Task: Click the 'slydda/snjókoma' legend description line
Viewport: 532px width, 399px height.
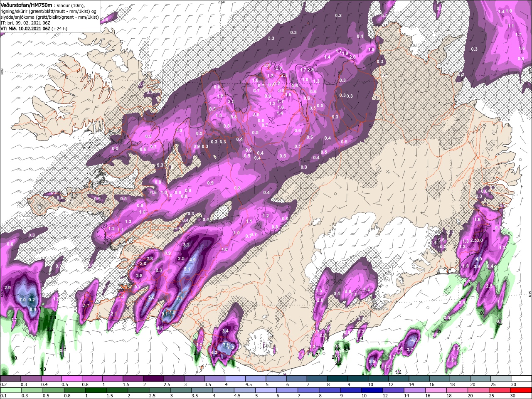Action: 50,17
